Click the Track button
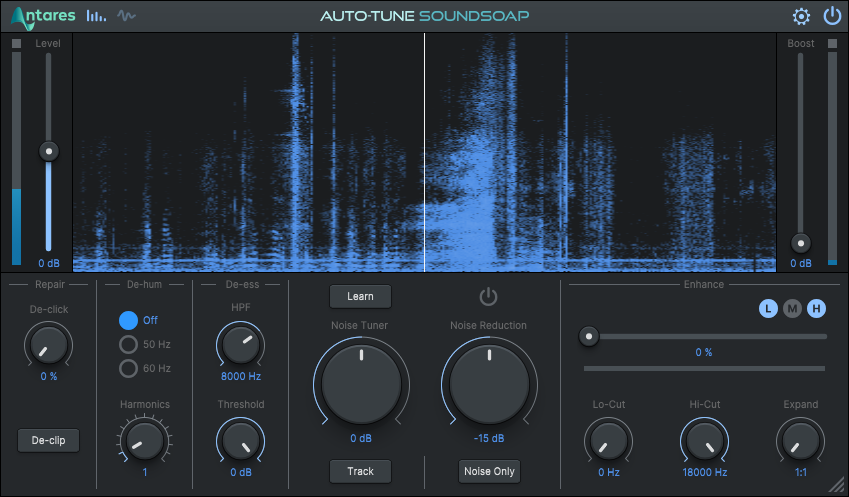Screen dimensions: 849x497 click(x=360, y=472)
